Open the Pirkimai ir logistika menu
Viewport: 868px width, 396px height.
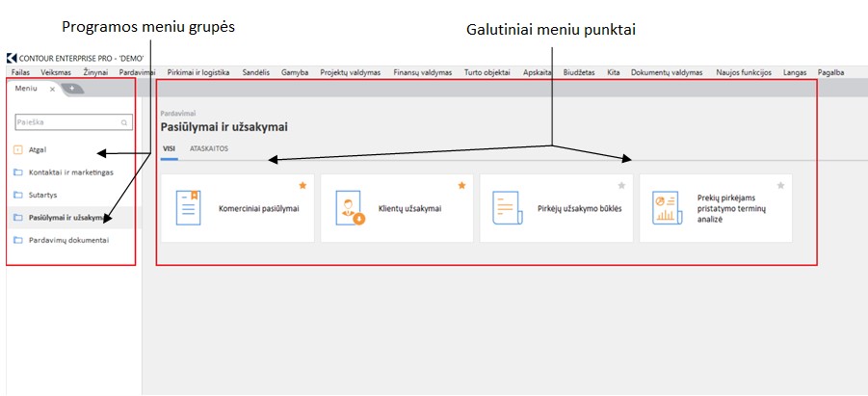click(x=198, y=72)
